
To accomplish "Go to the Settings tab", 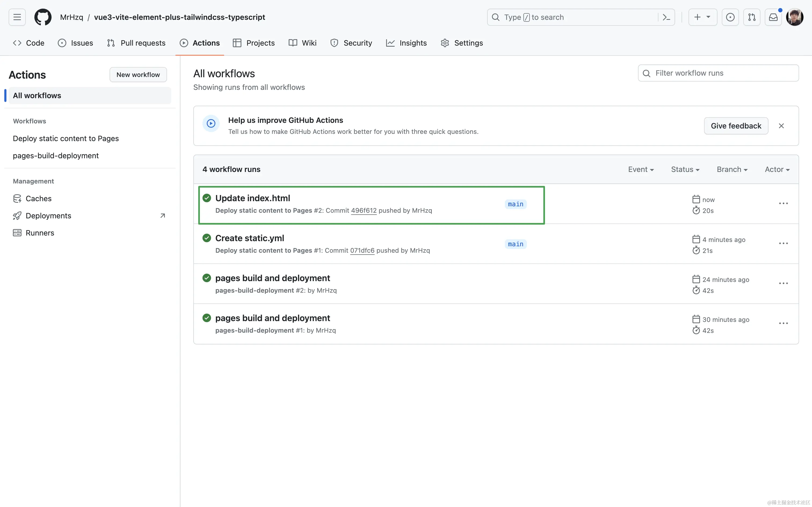I will click(x=462, y=43).
